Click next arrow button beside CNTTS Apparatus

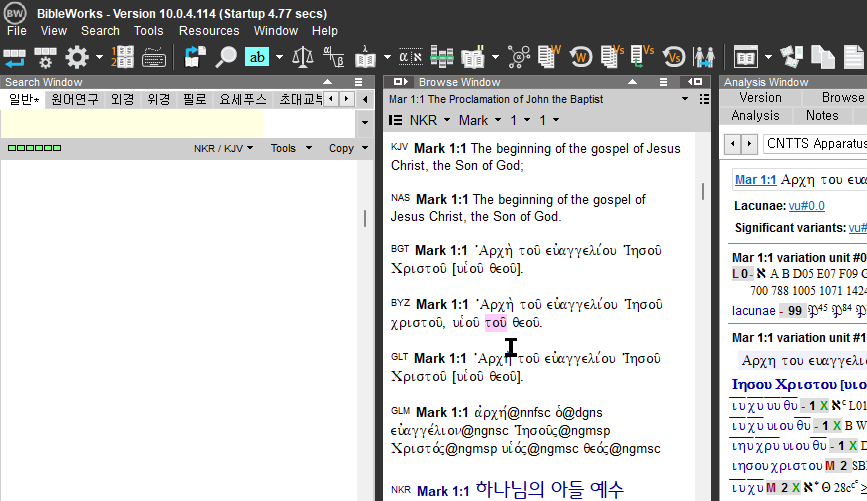pyautogui.click(x=749, y=144)
